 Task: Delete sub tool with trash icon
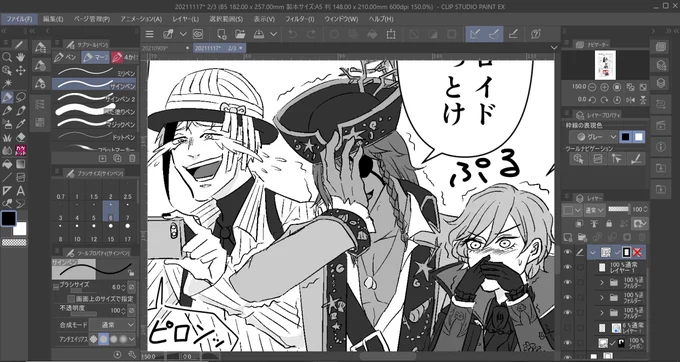pos(132,159)
